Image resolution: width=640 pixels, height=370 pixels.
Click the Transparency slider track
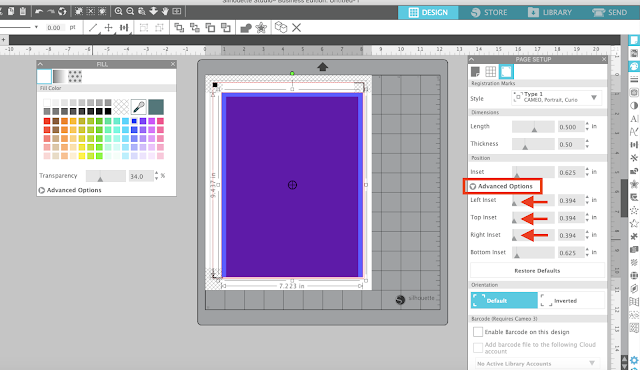pyautogui.click(x=106, y=176)
